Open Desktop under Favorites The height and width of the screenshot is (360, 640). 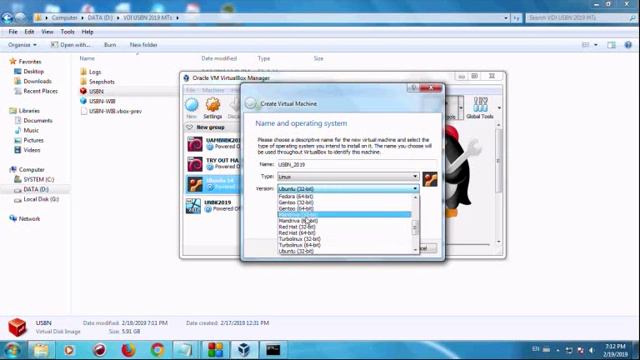point(33,71)
